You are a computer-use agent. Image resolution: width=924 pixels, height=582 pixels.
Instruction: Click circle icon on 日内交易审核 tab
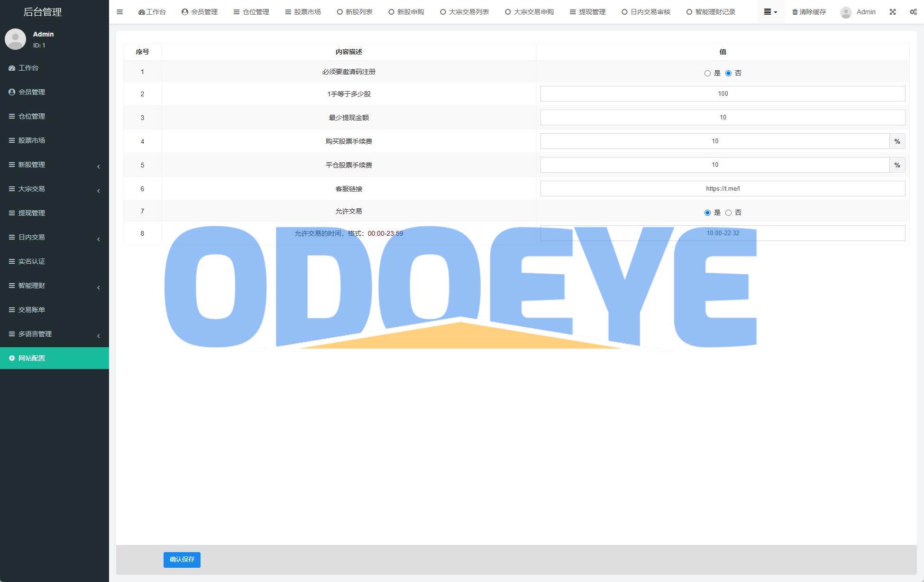[624, 12]
